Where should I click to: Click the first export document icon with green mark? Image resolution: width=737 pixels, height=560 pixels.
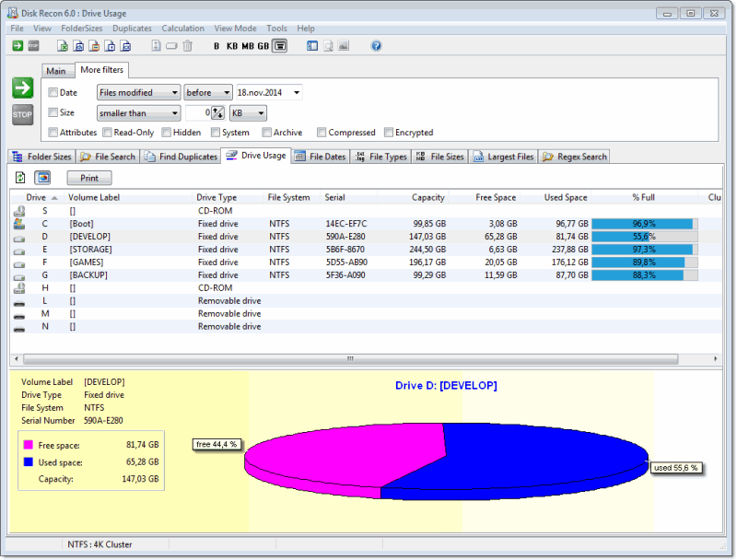[63, 45]
